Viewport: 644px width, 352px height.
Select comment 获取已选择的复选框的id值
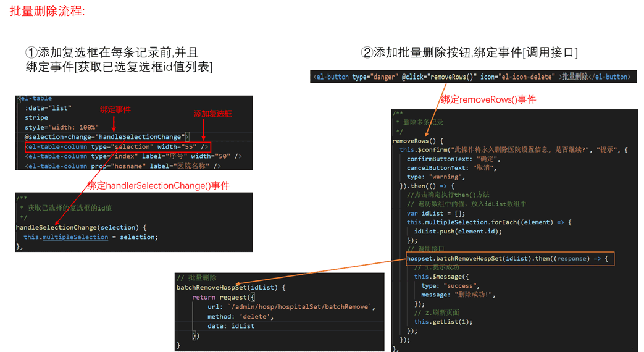(x=70, y=208)
